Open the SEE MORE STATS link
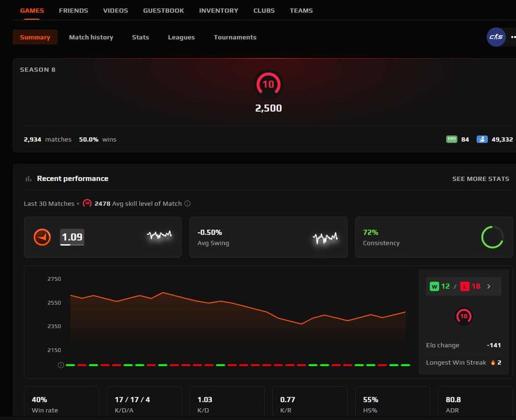516x420 pixels. 481,179
